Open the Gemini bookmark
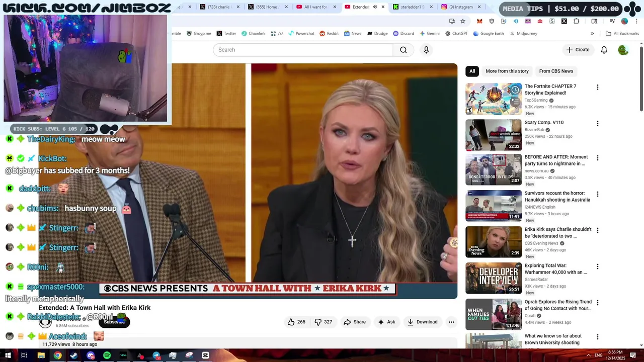Screen dimensions: 644x362 coord(430,34)
